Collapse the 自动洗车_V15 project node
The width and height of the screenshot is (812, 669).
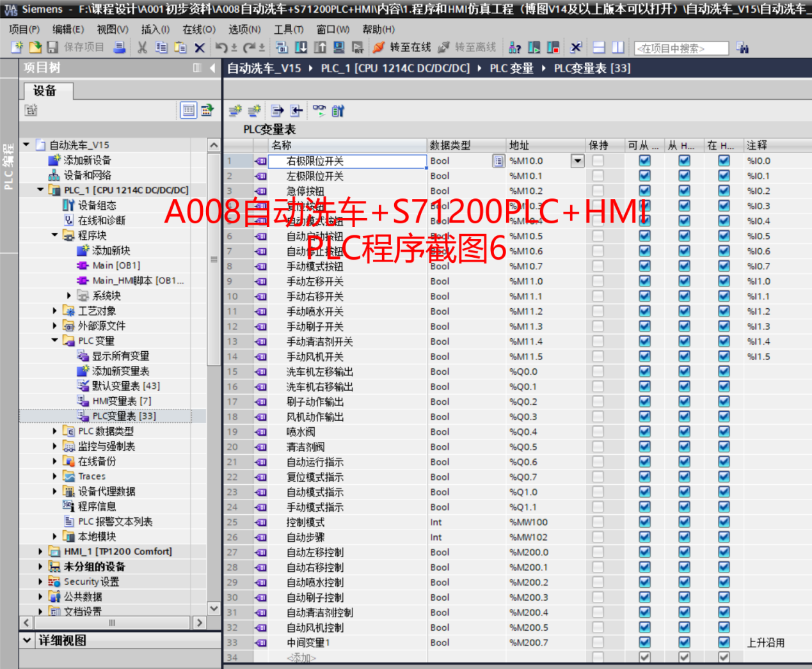point(26,145)
